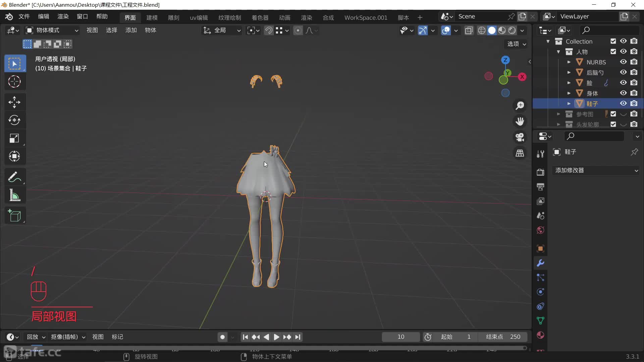Expand the 参考图 collection
644x362 pixels.
tap(558, 114)
